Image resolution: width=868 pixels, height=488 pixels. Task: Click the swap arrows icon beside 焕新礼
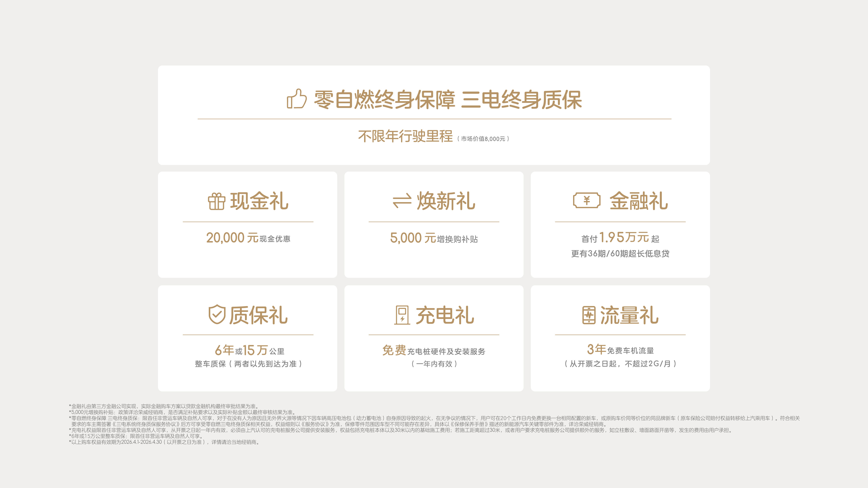(402, 201)
